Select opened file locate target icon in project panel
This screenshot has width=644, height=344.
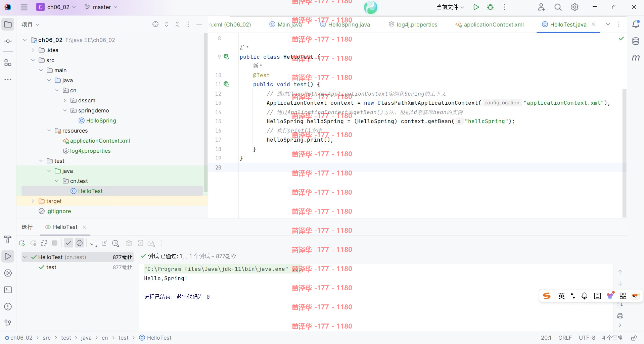pos(155,24)
